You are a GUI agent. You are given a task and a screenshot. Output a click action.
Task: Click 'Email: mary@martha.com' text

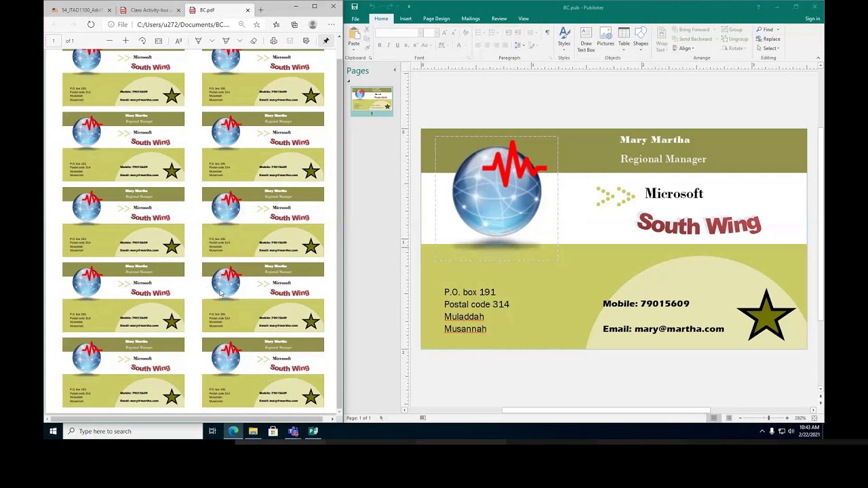point(663,329)
